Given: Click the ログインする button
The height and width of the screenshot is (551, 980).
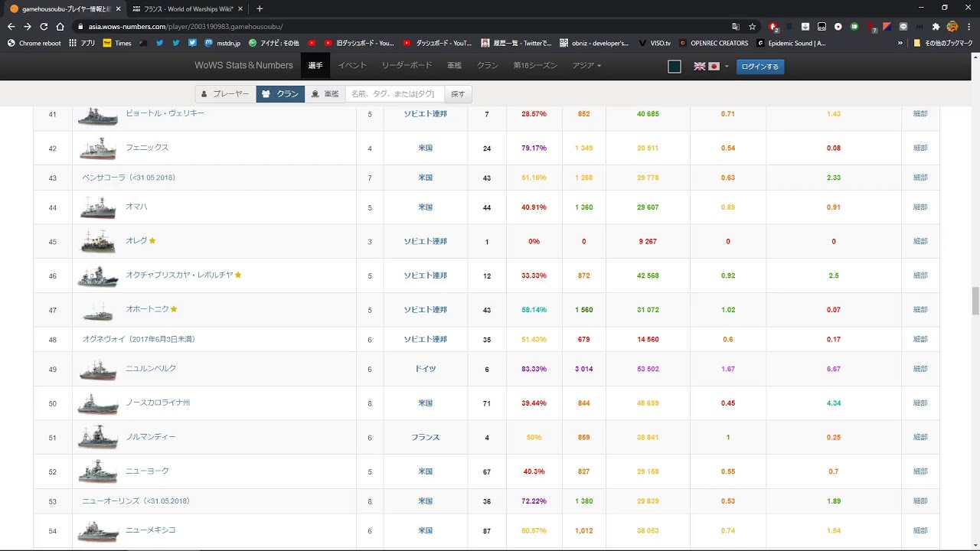Looking at the screenshot, I should coord(760,67).
